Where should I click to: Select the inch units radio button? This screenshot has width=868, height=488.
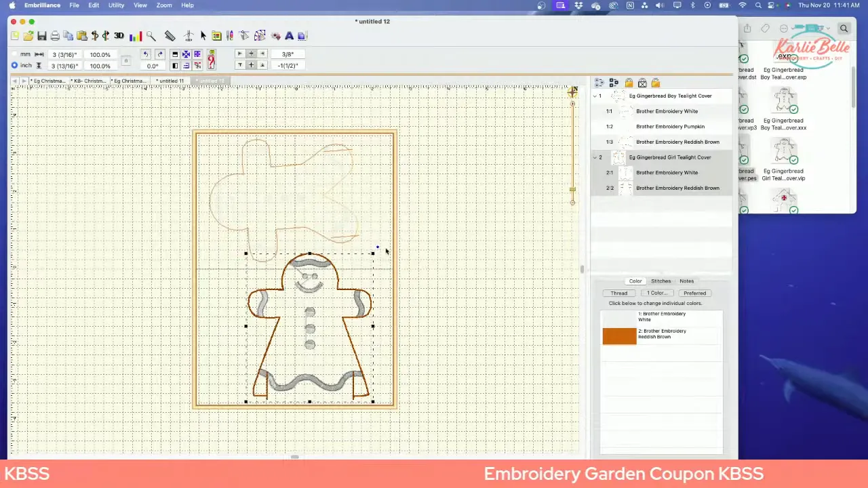point(14,66)
